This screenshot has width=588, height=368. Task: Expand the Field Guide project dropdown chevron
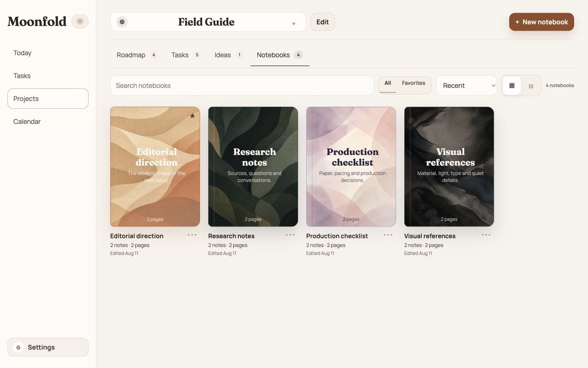click(x=294, y=24)
